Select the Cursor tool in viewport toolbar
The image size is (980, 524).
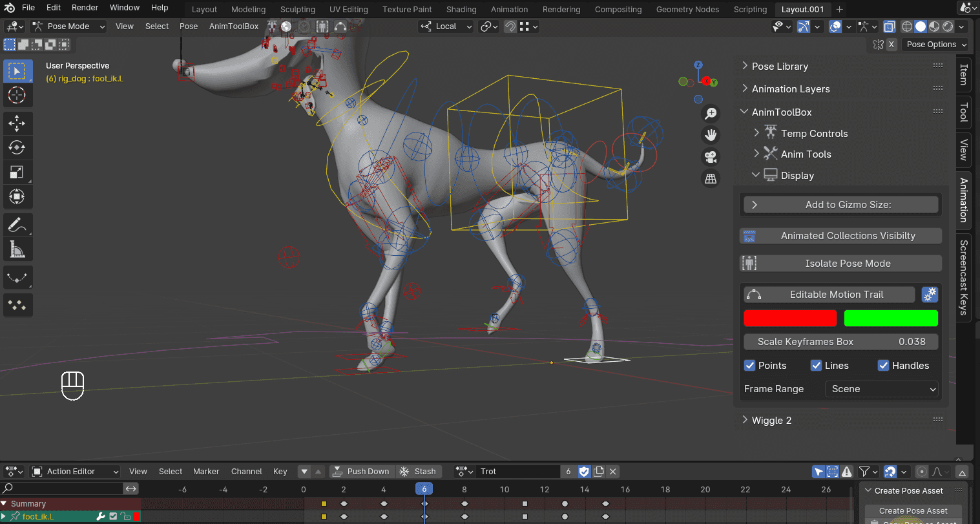[17, 96]
